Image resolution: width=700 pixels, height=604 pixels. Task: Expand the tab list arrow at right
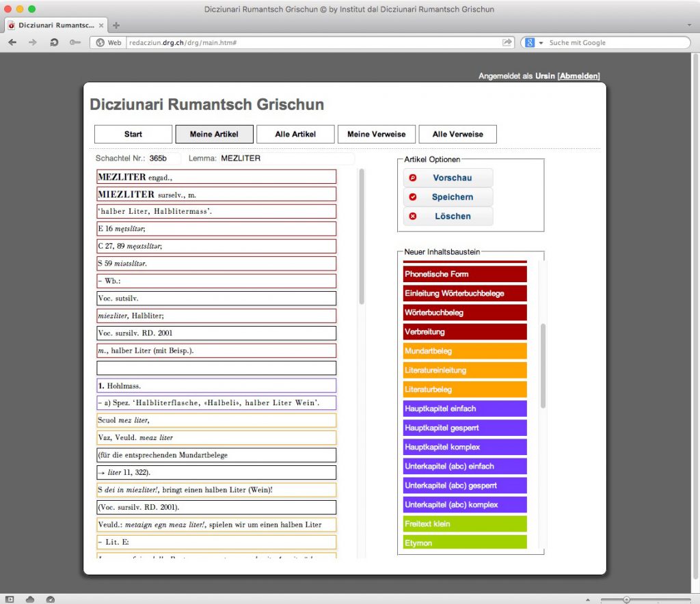[689, 25]
